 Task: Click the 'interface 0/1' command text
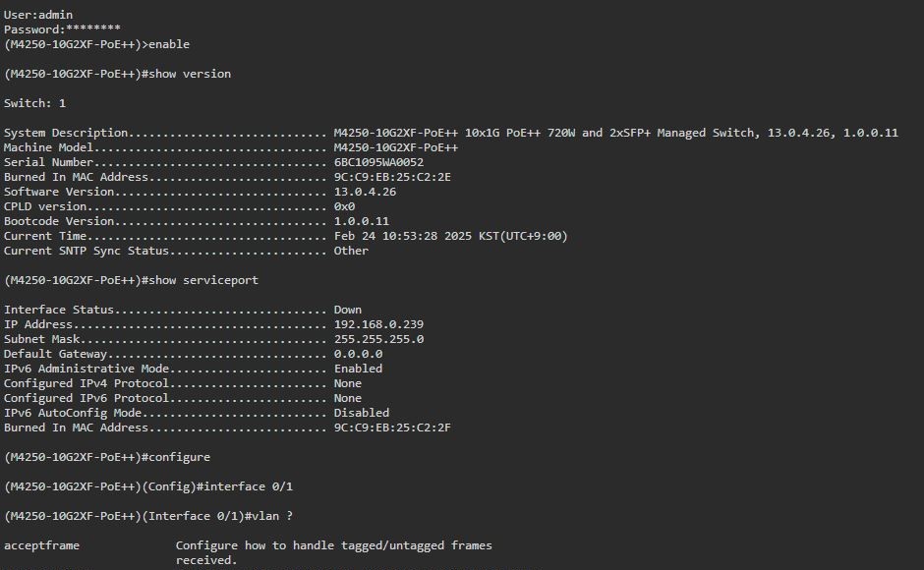point(248,486)
